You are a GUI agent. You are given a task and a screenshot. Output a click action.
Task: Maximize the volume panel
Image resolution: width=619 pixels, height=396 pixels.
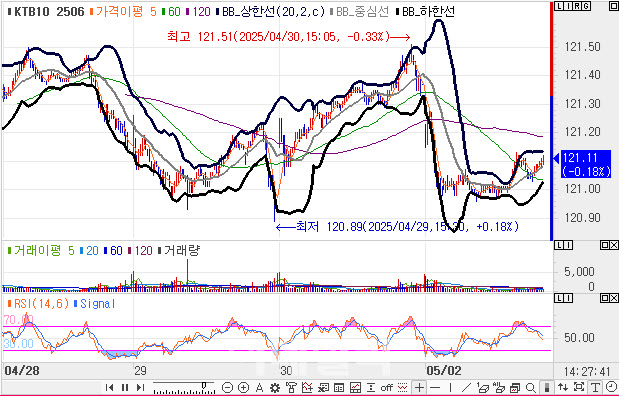pos(605,246)
